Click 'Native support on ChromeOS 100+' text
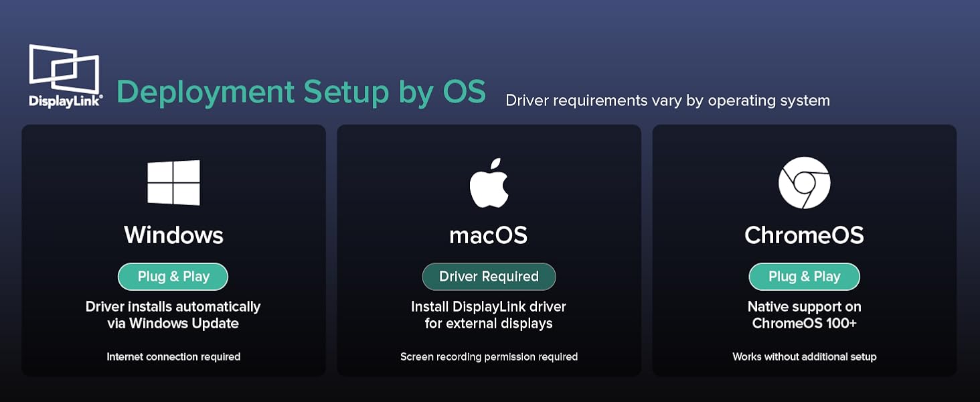Screen dimensions: 980x402 pyautogui.click(x=804, y=315)
